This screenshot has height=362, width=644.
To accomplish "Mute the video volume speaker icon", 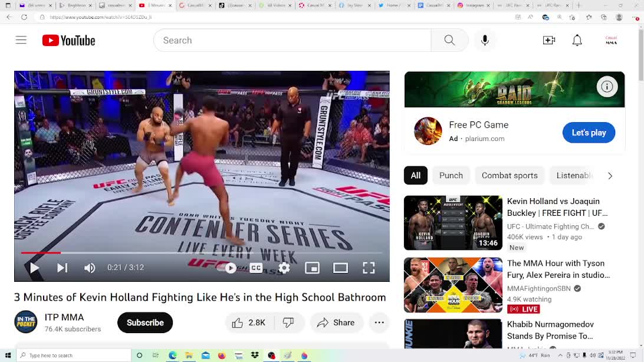I will tap(90, 268).
